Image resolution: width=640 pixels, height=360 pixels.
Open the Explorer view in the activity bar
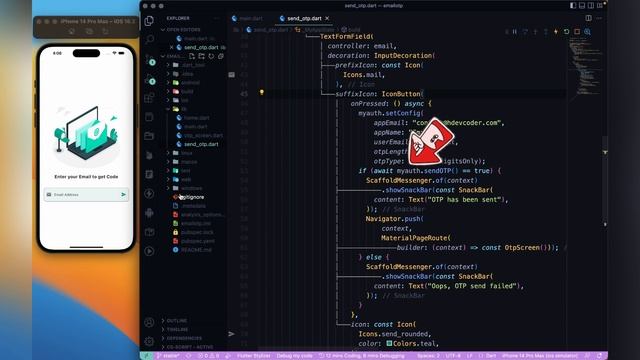pos(149,20)
